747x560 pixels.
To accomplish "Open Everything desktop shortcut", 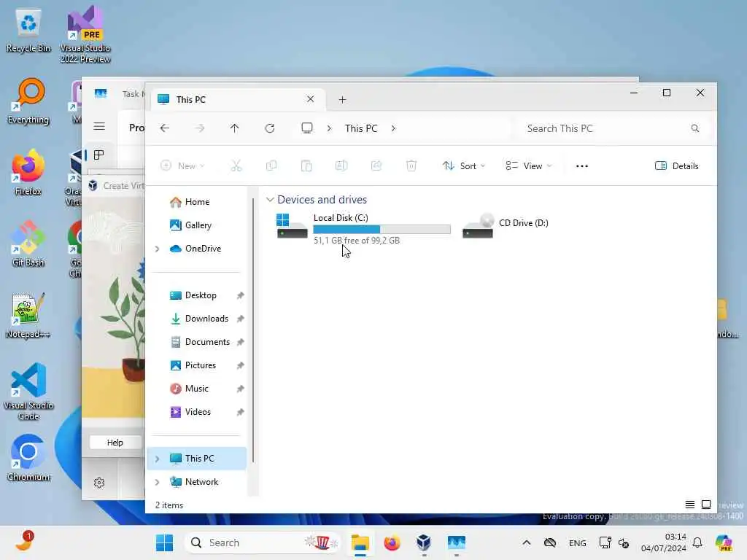I will (x=28, y=101).
